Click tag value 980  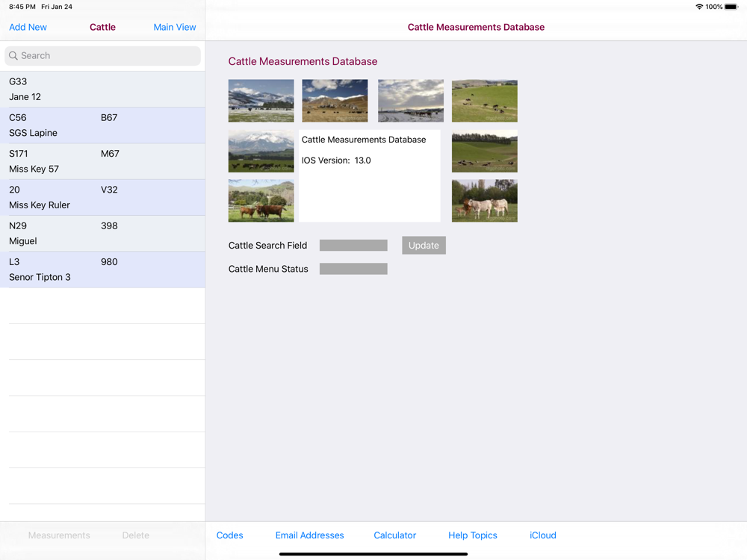click(x=109, y=262)
